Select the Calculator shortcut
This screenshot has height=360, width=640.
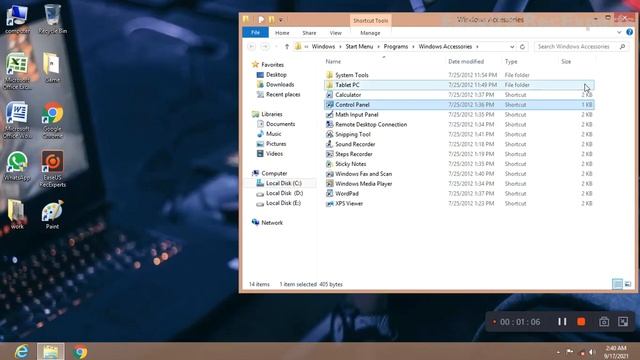pos(459,95)
